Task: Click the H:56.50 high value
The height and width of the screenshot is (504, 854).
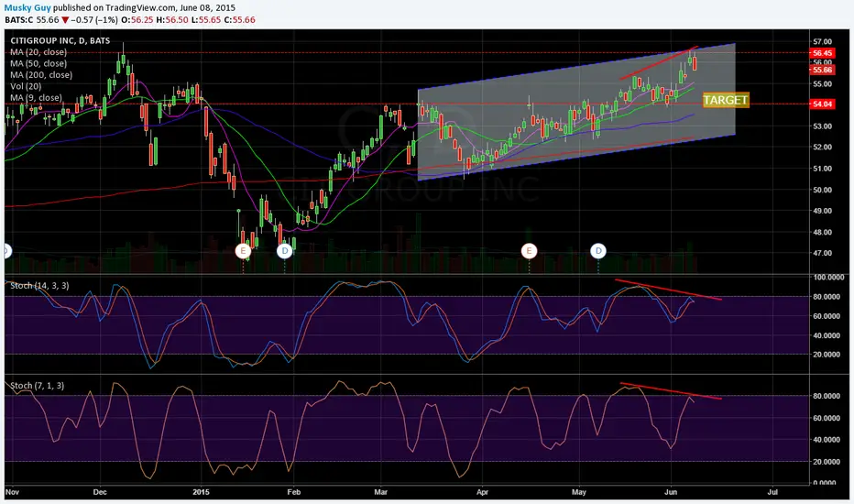Action: pos(171,19)
